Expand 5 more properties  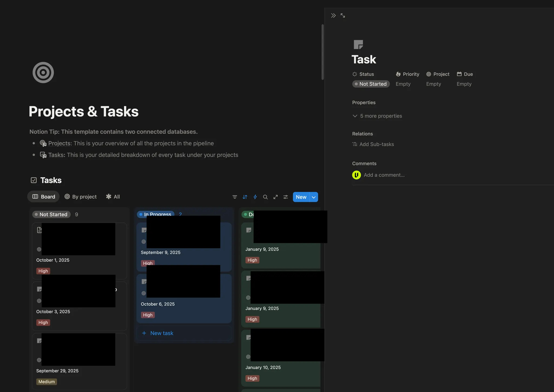(377, 116)
